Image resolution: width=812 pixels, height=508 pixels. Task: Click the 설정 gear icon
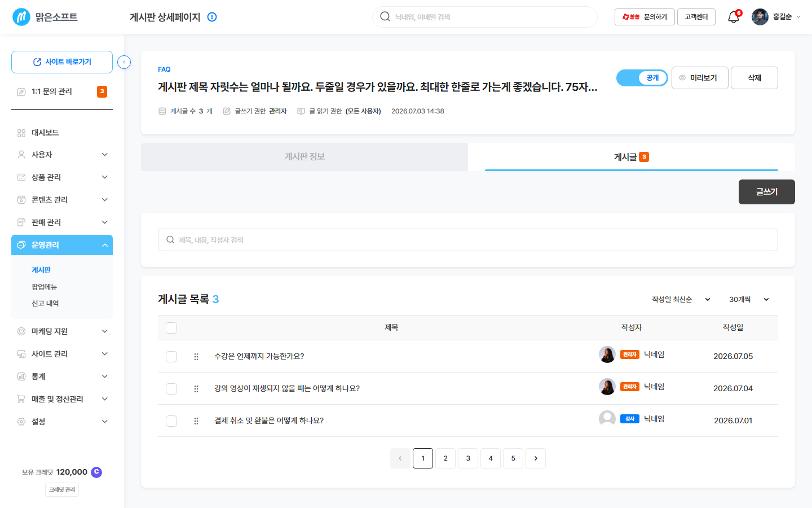pos(21,422)
